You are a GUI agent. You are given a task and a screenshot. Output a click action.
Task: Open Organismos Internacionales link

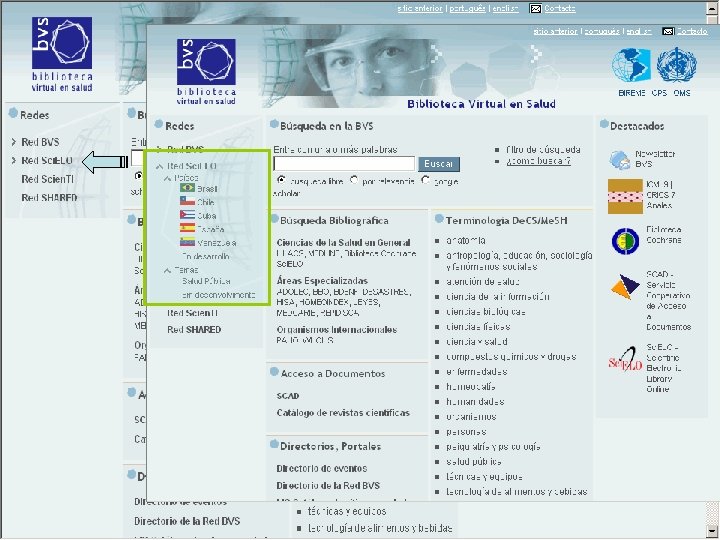337,330
